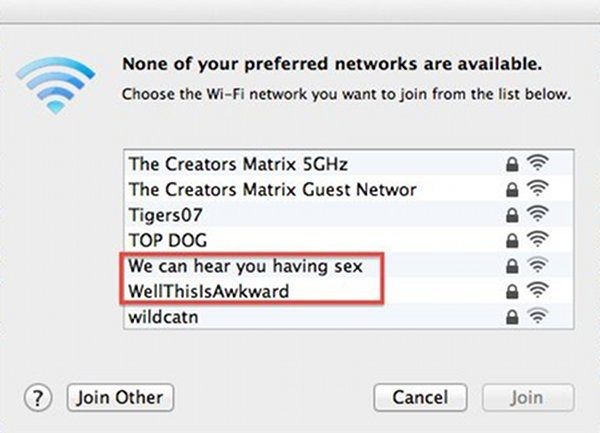Click lock icon for Tigers07 network

pos(512,215)
